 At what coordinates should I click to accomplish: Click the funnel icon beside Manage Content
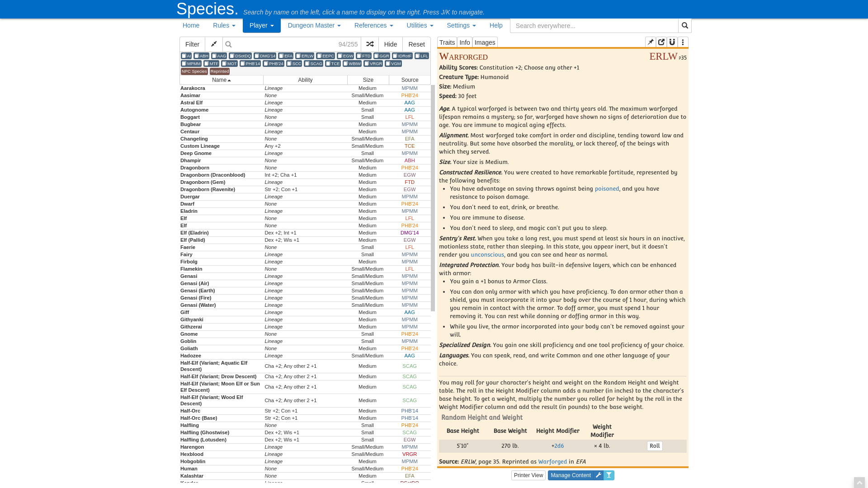click(609, 475)
